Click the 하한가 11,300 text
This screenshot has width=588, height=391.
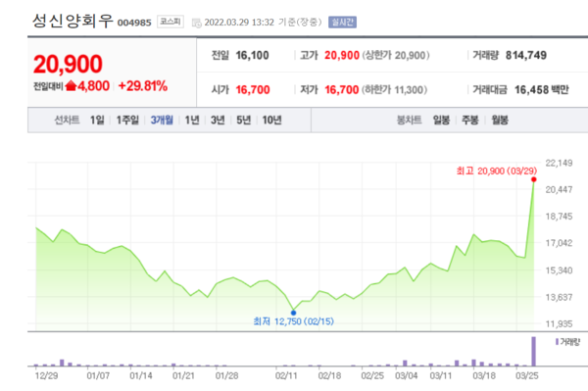[x=395, y=90]
